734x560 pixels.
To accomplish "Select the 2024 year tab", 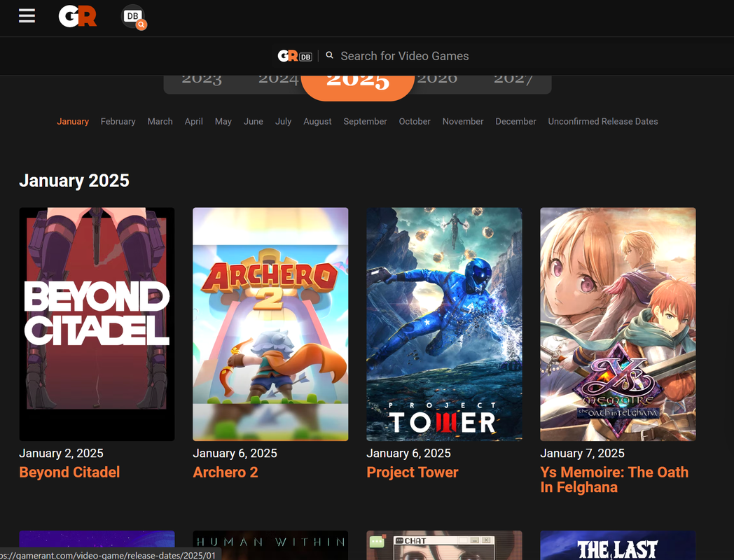I will (279, 80).
